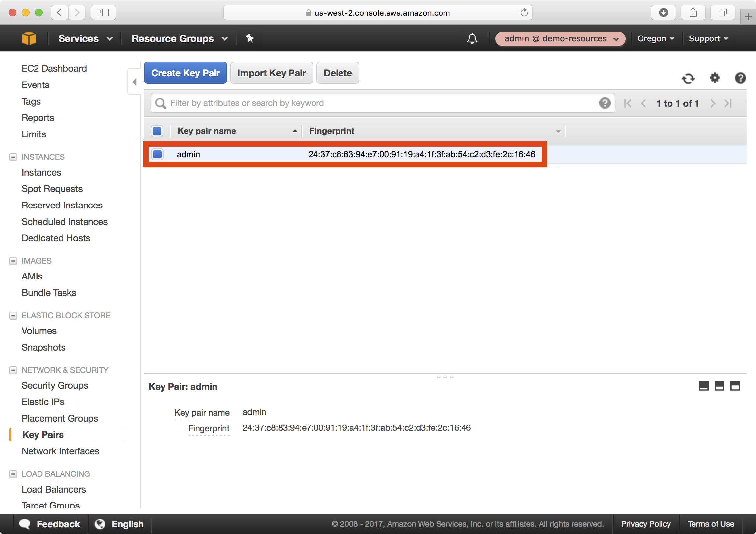The image size is (756, 534).
Task: Open a new Safari tab
Action: tap(748, 16)
